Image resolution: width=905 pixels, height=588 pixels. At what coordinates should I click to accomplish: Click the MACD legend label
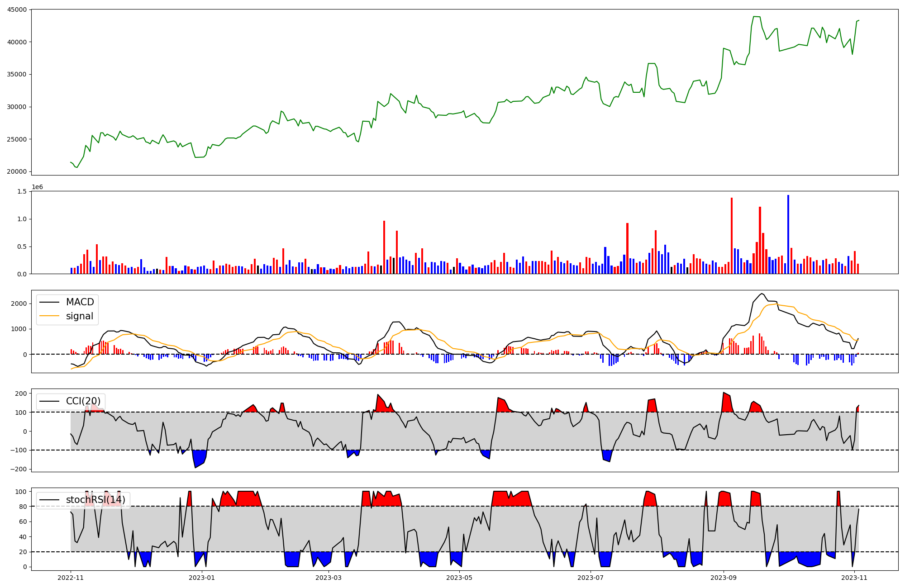tap(80, 302)
